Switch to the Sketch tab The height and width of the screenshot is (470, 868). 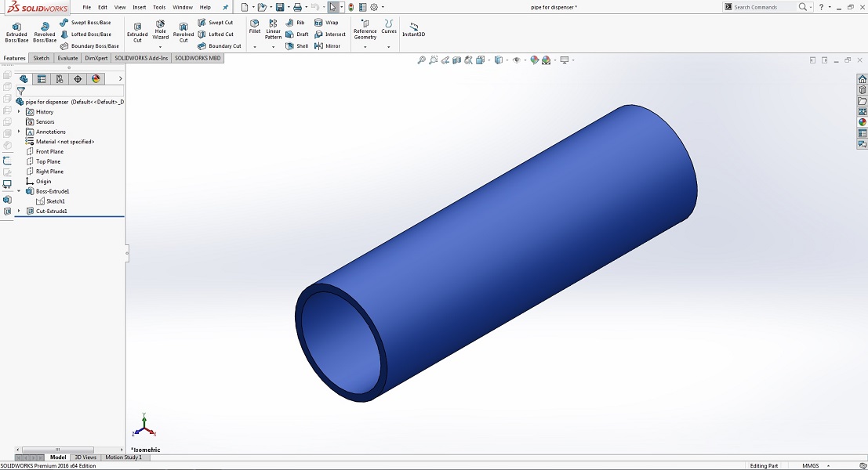click(x=41, y=58)
